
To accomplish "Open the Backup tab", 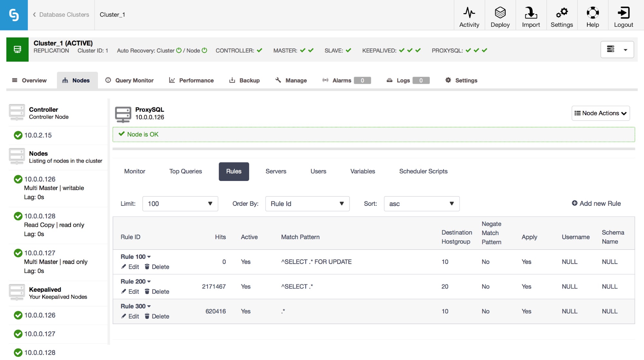I will 244,80.
